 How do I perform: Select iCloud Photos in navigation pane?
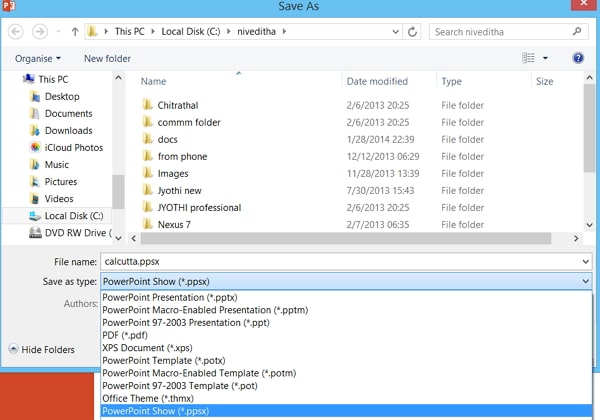[x=73, y=148]
